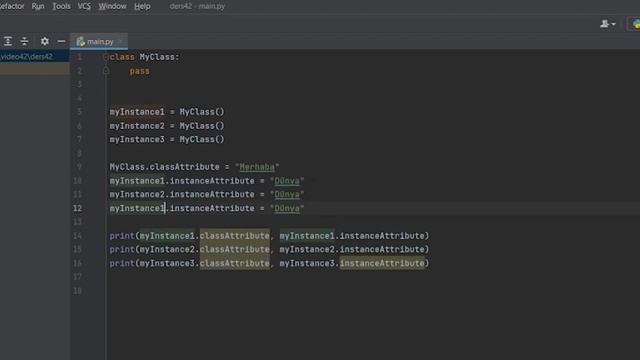The height and width of the screenshot is (360, 640).
Task: Click 'myInstance2.classAttribute' in second print
Action: click(x=204, y=249)
